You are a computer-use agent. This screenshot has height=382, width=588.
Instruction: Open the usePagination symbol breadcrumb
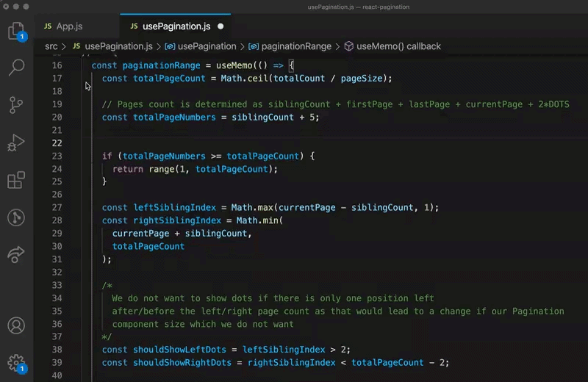point(207,46)
